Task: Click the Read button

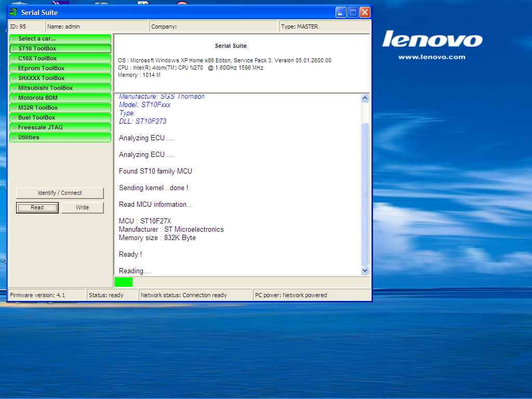Action: tap(37, 208)
